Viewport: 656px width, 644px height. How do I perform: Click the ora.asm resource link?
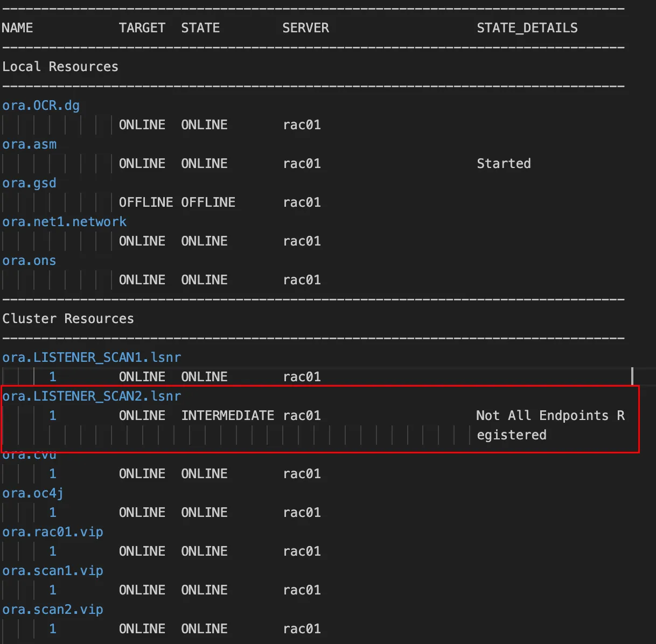pyautogui.click(x=29, y=144)
